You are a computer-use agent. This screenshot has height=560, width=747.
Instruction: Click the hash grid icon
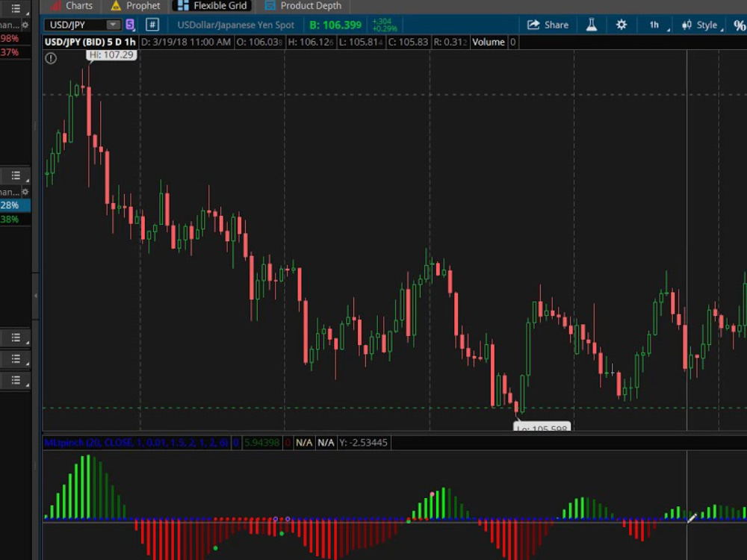152,25
